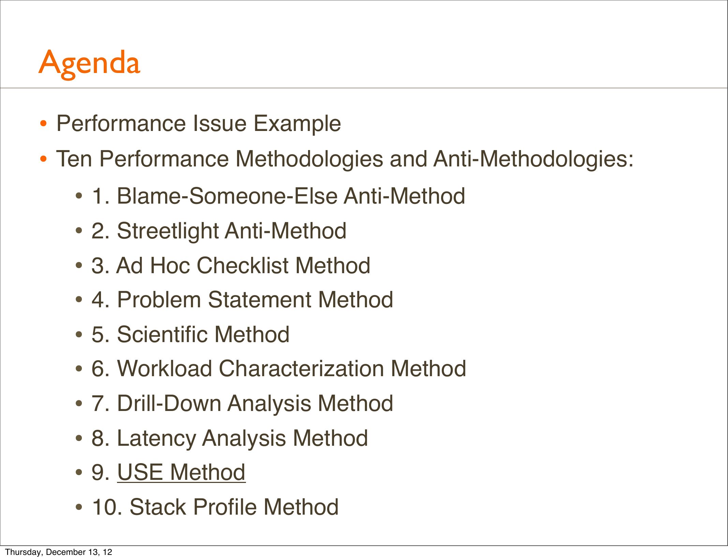Select the Drill-Down Analysis Method entry
The height and width of the screenshot is (560, 728).
pyautogui.click(x=242, y=403)
